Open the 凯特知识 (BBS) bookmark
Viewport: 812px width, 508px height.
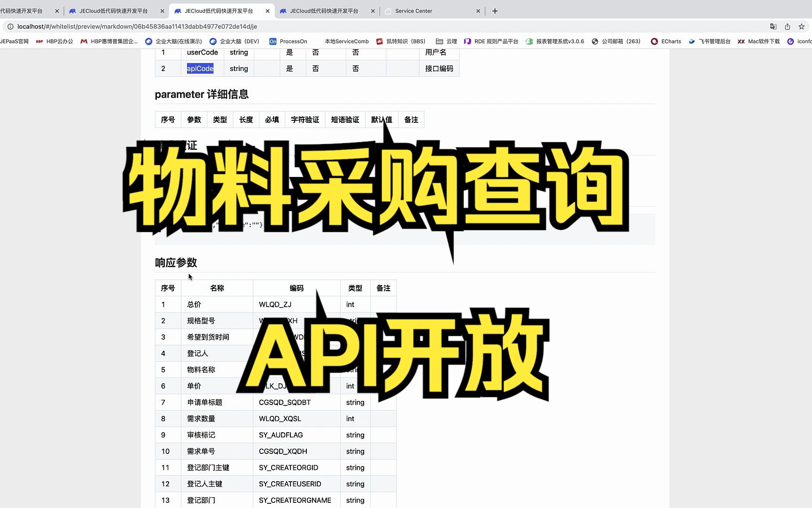click(x=400, y=41)
